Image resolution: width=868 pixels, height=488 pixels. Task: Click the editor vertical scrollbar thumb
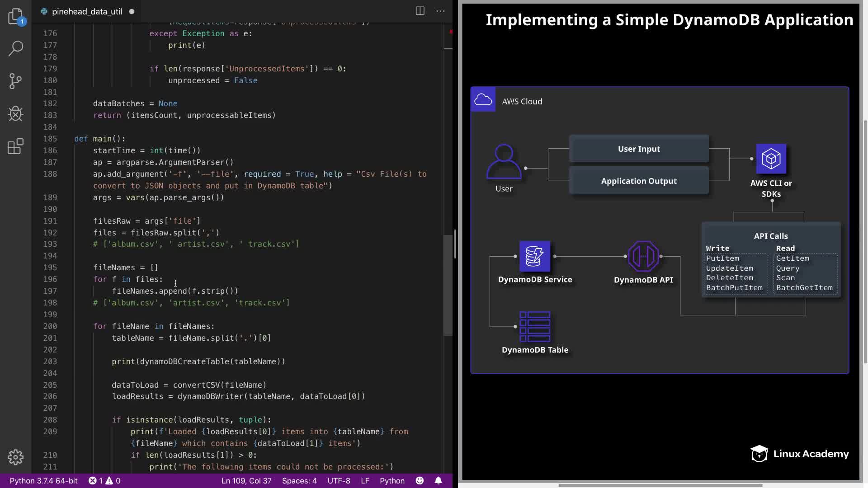[448, 285]
